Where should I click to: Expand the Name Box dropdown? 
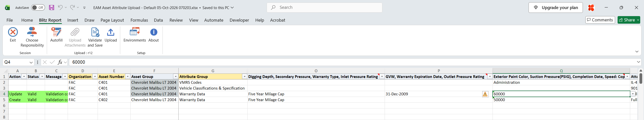(31, 62)
